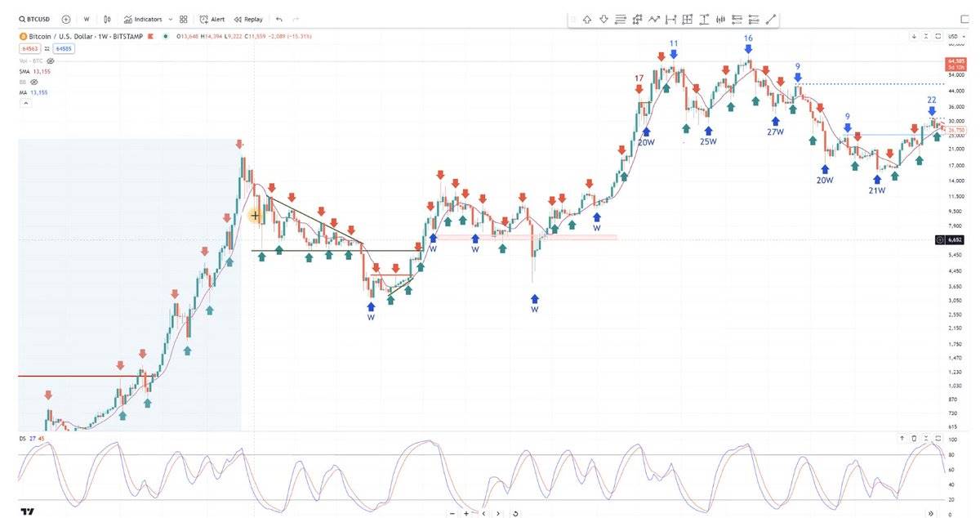
Task: Toggle visibility of the Vol BTC indicator
Action: [51, 60]
